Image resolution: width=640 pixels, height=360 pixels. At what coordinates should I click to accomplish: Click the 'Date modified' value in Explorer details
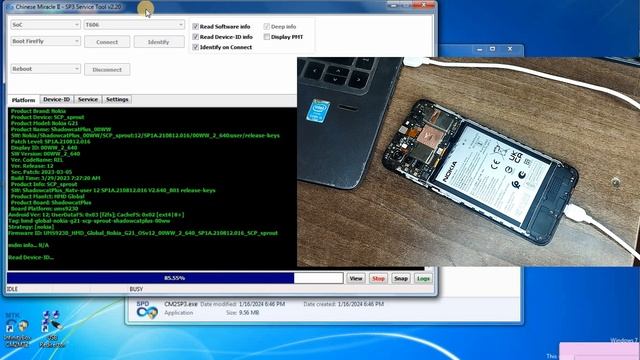(x=262, y=304)
